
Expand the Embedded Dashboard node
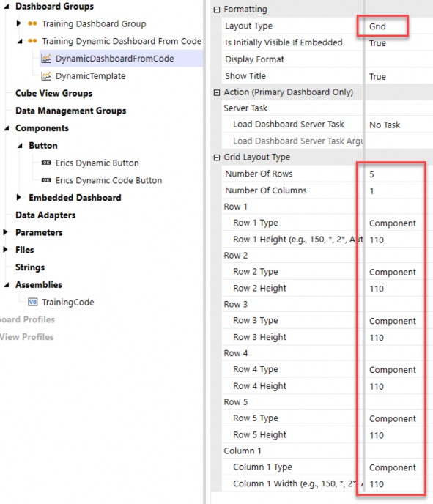pyautogui.click(x=18, y=197)
